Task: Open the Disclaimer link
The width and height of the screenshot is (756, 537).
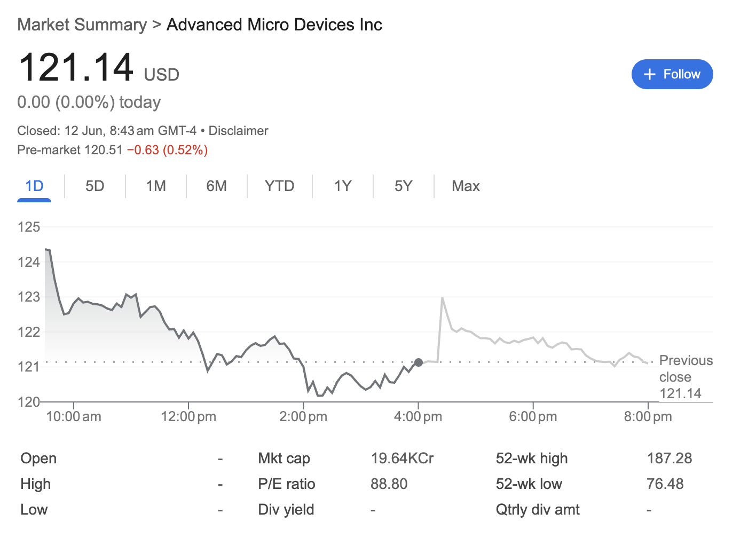Action: [x=238, y=131]
